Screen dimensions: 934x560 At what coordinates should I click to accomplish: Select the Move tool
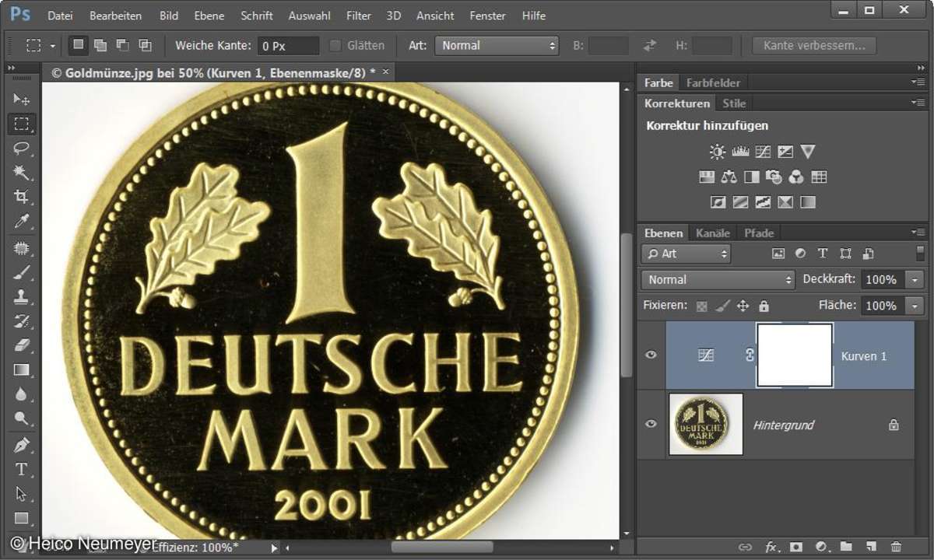21,99
